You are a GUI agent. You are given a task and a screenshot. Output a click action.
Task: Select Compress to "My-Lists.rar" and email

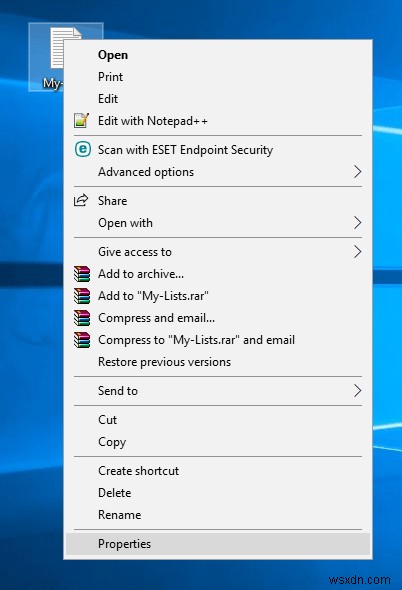tap(218, 340)
